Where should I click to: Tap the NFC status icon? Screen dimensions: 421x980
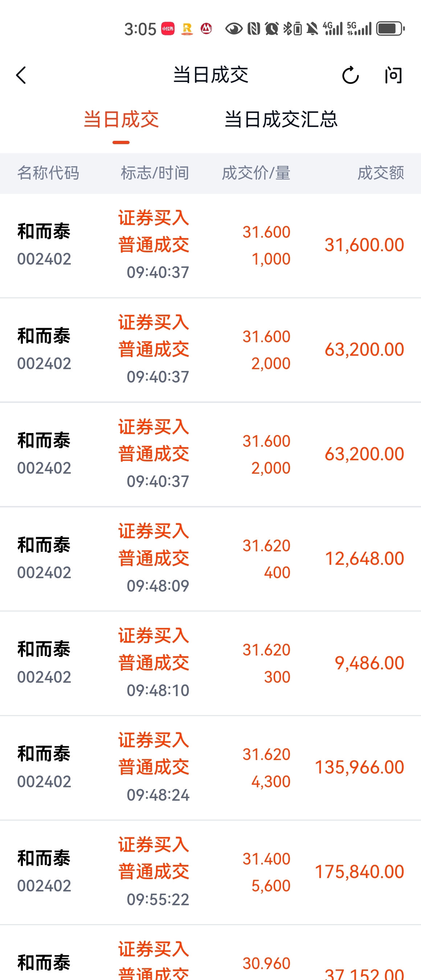point(254,29)
